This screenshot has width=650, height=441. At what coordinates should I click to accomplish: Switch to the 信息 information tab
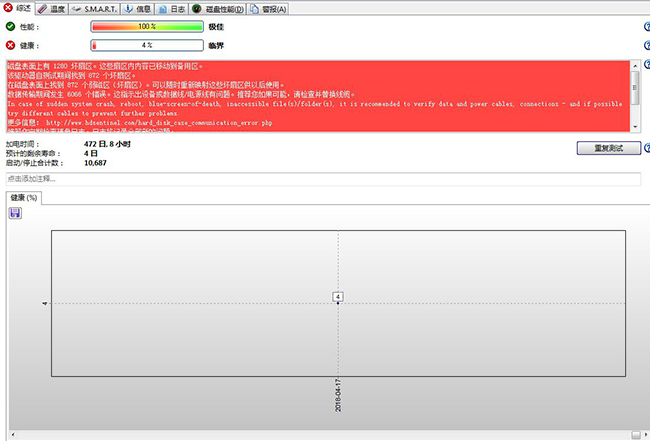(138, 8)
